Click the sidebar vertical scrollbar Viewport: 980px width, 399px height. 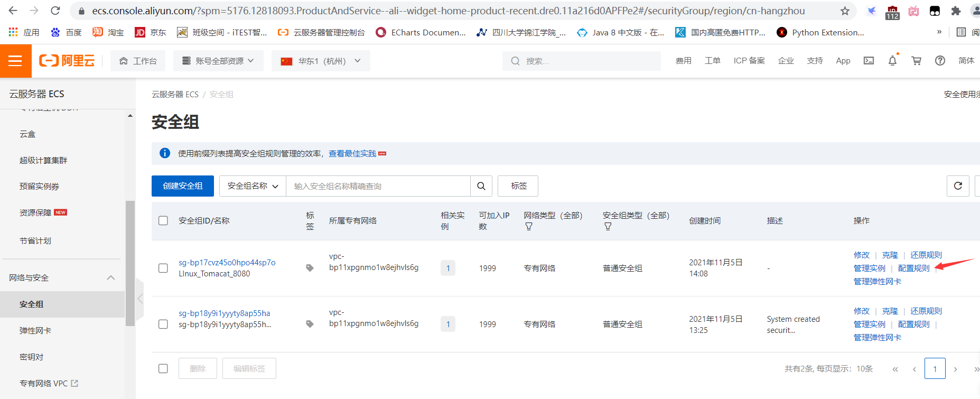[x=130, y=263]
